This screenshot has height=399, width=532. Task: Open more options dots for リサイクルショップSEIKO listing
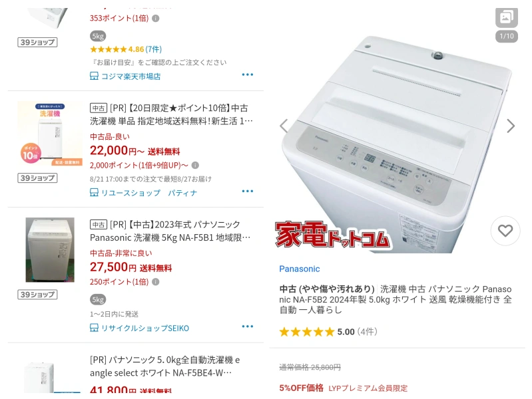click(247, 327)
